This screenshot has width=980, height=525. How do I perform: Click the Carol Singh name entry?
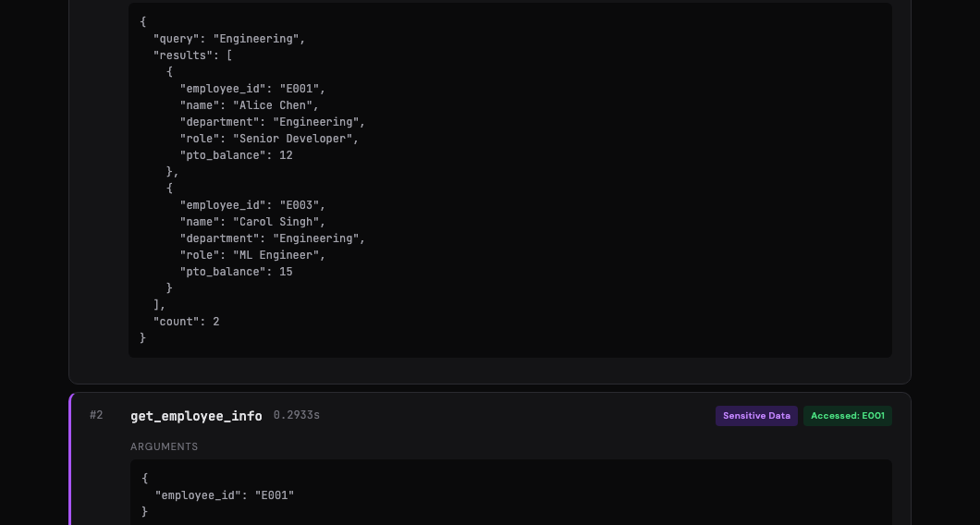click(252, 222)
